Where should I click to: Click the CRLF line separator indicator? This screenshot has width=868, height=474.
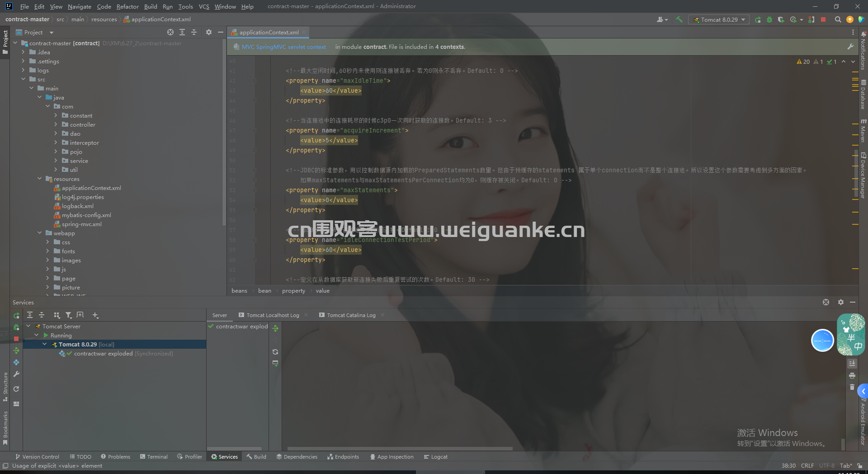point(807,465)
